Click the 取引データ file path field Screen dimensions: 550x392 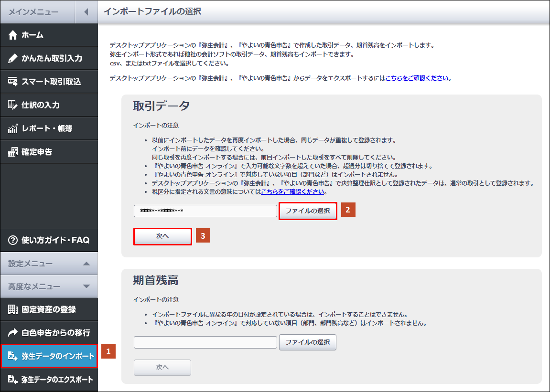click(x=205, y=211)
